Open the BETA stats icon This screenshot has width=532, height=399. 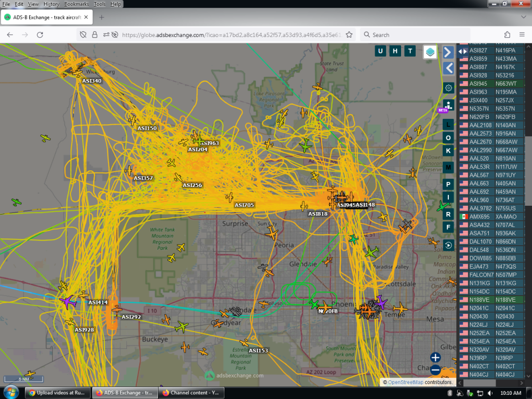tap(448, 106)
